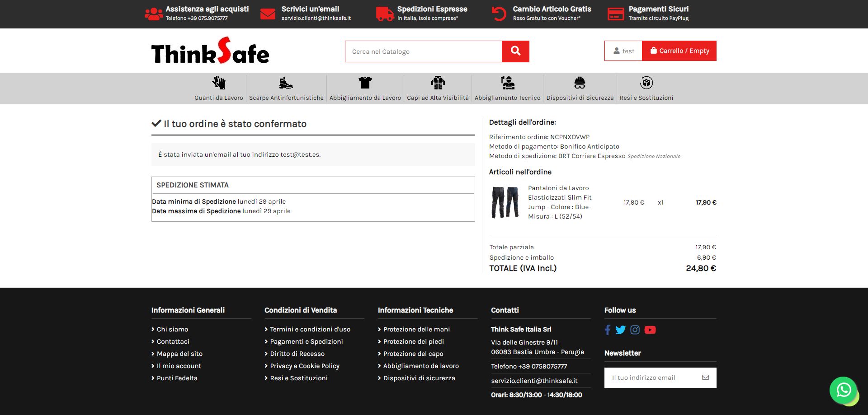The image size is (868, 415).
Task: Open the Chi siamo footer link
Action: [x=172, y=329]
